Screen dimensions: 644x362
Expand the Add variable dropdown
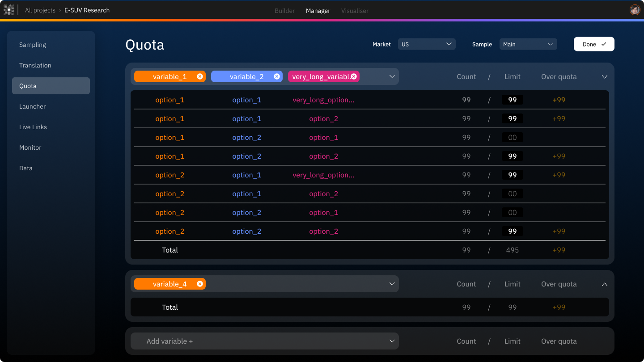coord(392,341)
